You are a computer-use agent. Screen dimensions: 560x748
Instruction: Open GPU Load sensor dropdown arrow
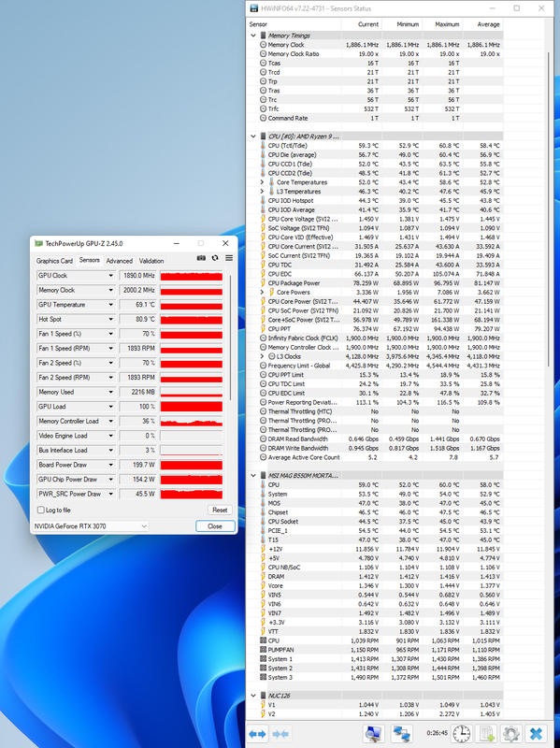click(110, 407)
